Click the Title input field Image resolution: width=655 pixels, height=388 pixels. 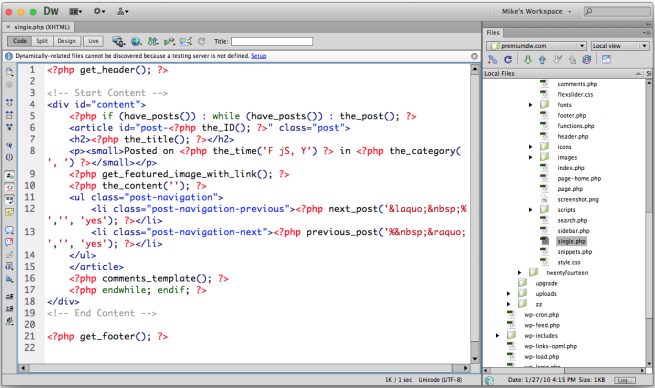[272, 41]
